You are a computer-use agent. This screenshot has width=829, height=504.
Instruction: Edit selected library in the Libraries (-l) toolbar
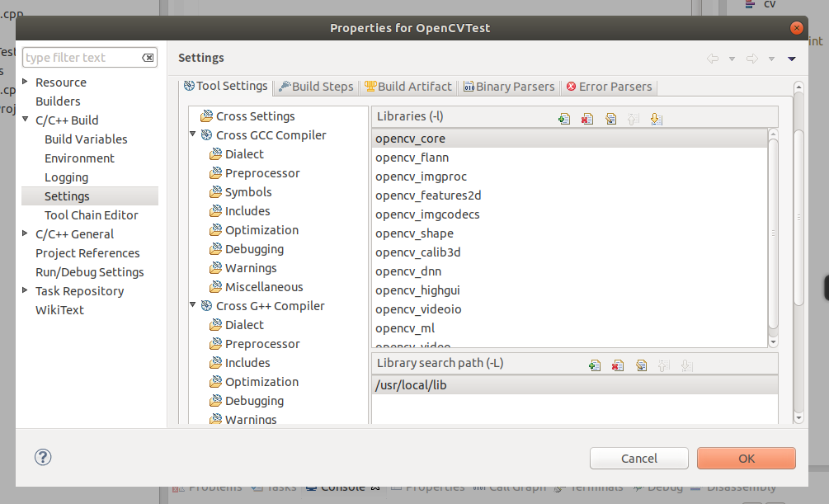[x=610, y=119]
